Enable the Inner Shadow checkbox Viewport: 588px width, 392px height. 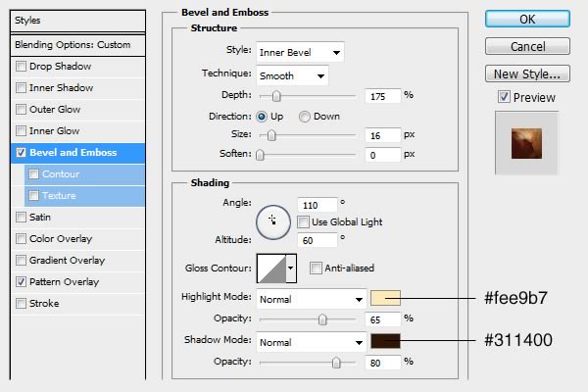[21, 88]
